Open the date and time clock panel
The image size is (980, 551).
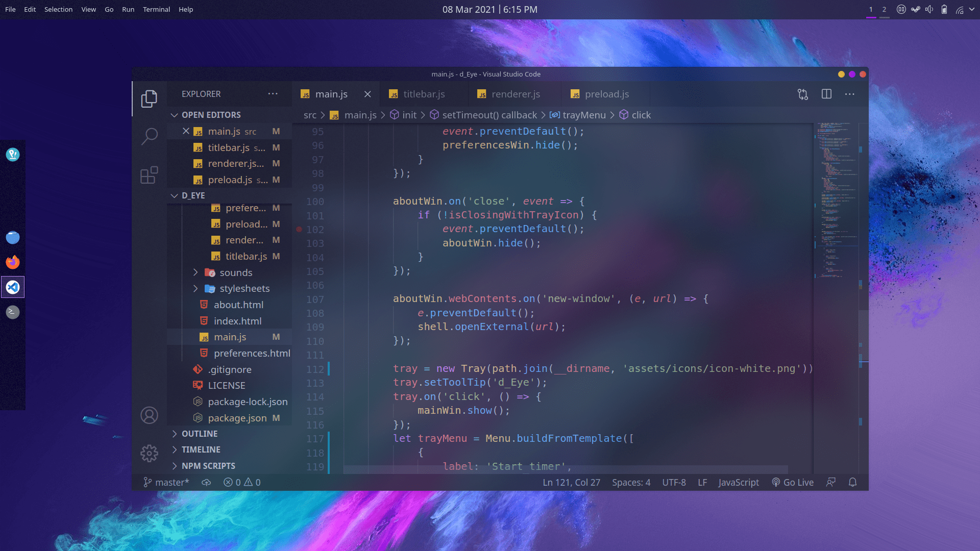point(489,9)
